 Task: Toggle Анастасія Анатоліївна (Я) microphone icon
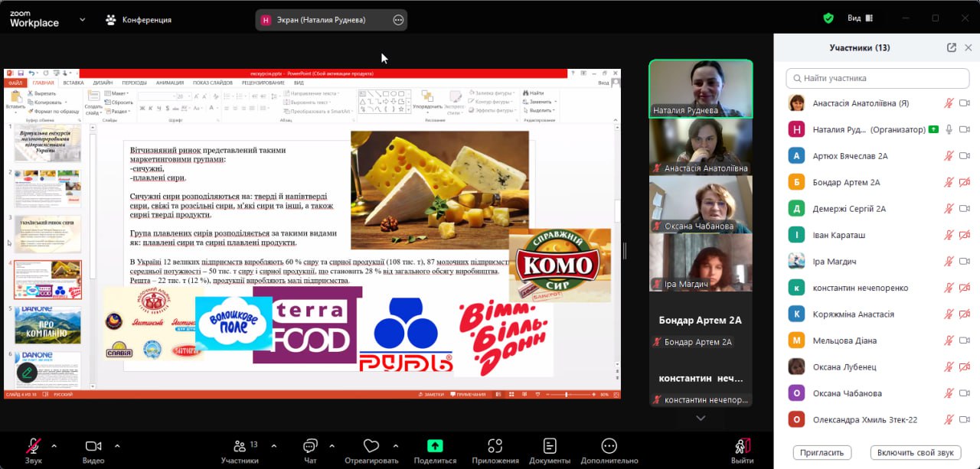[949, 103]
